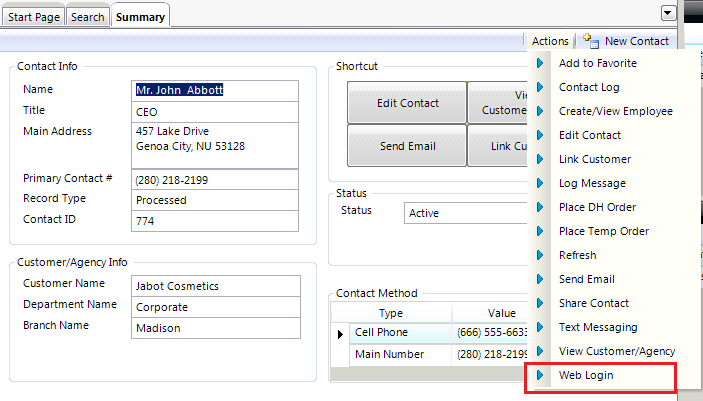
Task: Choose Link Customer from Actions menu
Action: point(595,159)
